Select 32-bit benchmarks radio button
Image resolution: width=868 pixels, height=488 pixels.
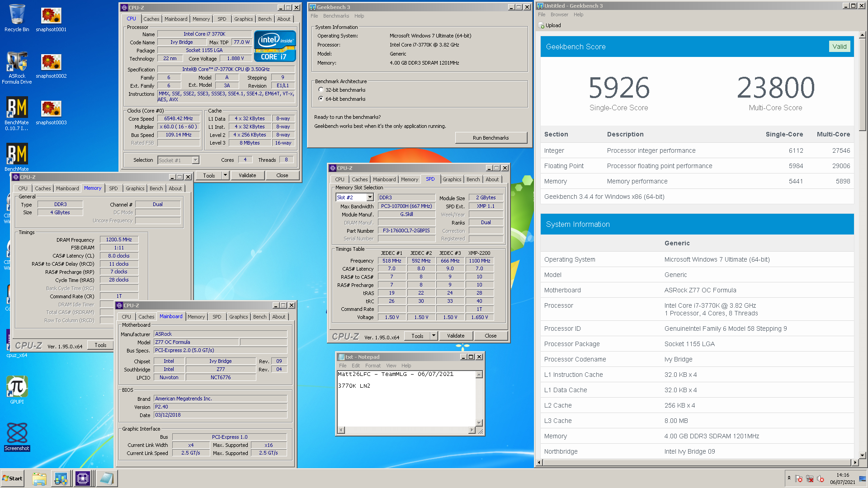tap(321, 90)
